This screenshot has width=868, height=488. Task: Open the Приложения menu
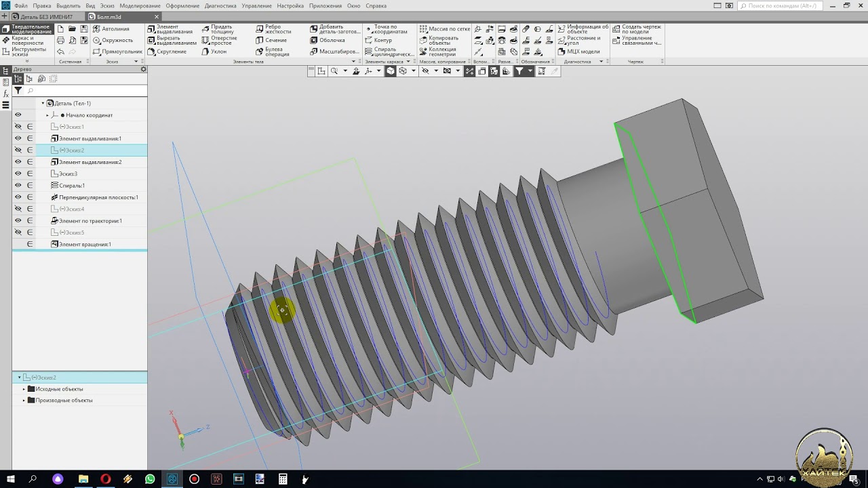click(x=325, y=5)
